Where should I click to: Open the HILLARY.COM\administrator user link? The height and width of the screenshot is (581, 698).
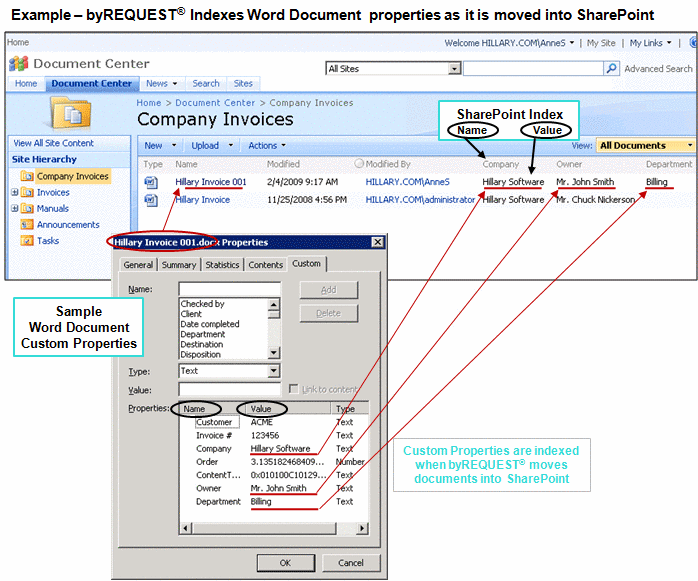point(420,199)
